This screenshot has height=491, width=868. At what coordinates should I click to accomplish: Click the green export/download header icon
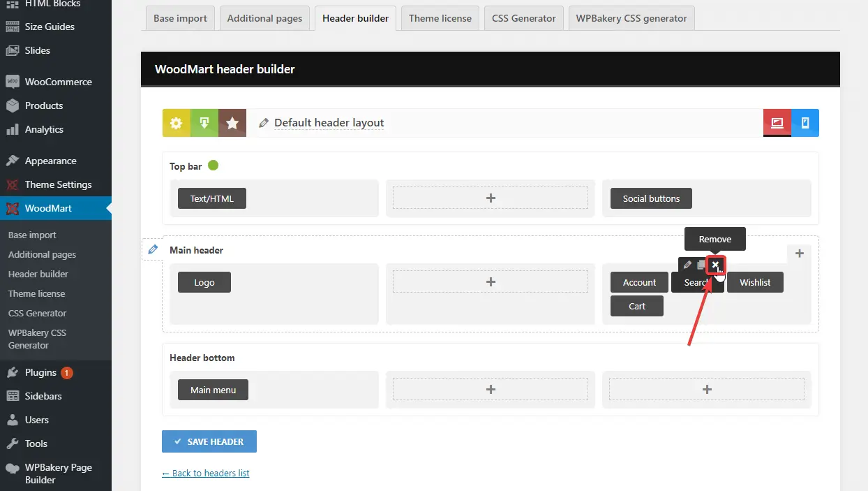(x=204, y=123)
